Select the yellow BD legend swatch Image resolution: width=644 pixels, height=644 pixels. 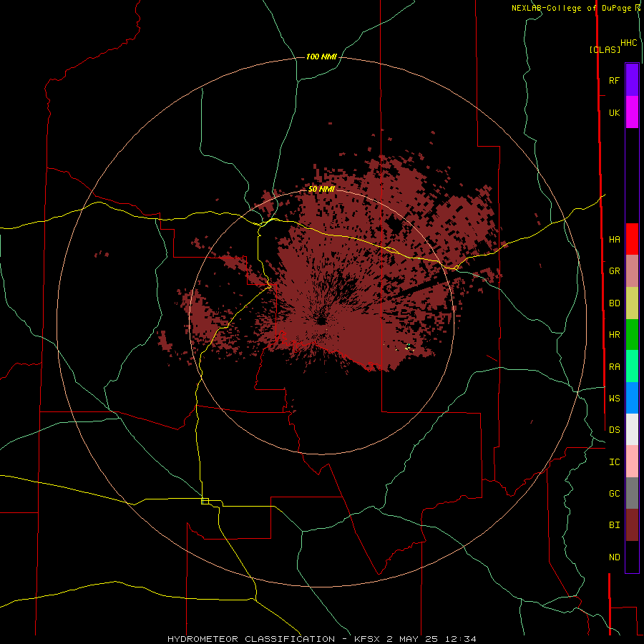(632, 303)
